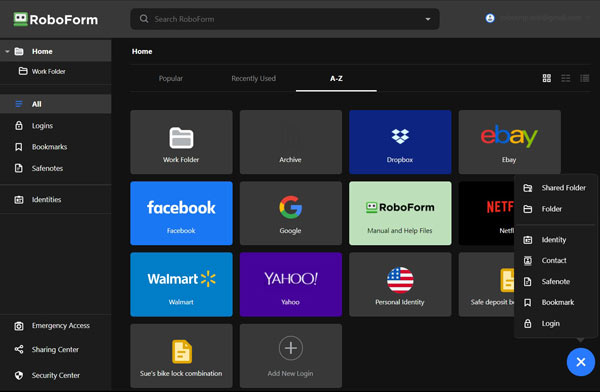The width and height of the screenshot is (600, 392).
Task: Click Add New Login plus tile
Action: (291, 356)
